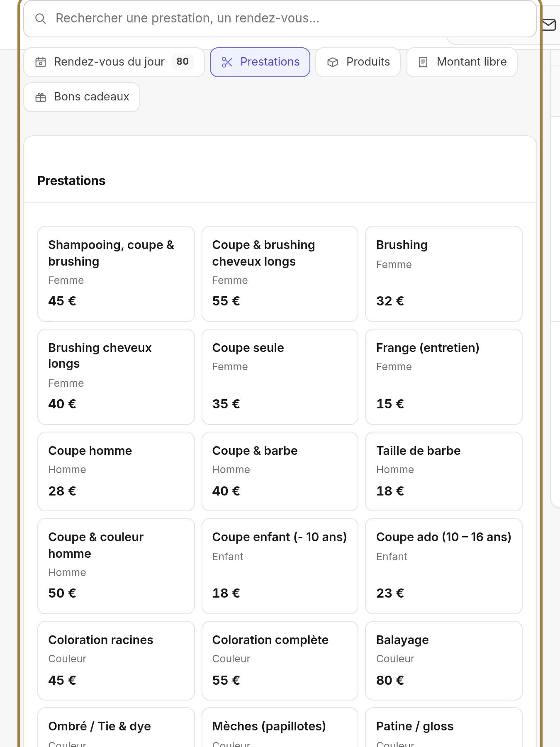This screenshot has height=747, width=560.
Task: Select the Balayage Couleur service
Action: [x=444, y=661]
